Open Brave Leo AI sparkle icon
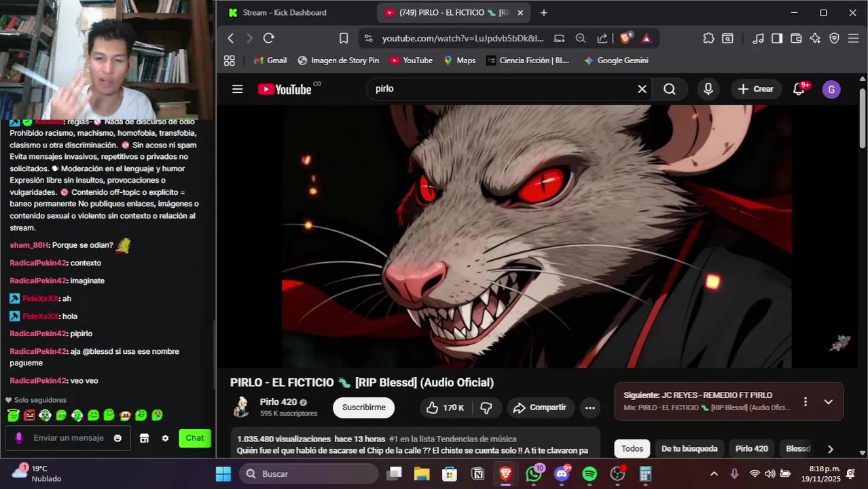 click(x=815, y=39)
